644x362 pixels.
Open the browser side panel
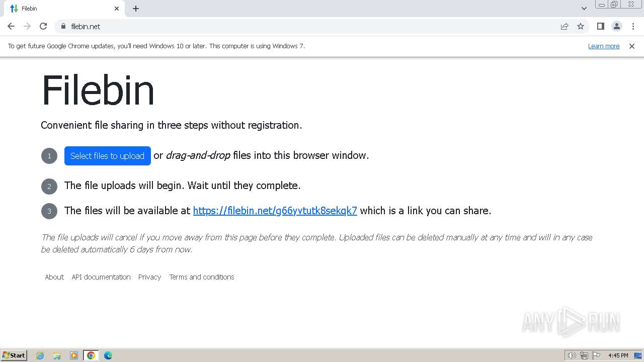tap(600, 26)
